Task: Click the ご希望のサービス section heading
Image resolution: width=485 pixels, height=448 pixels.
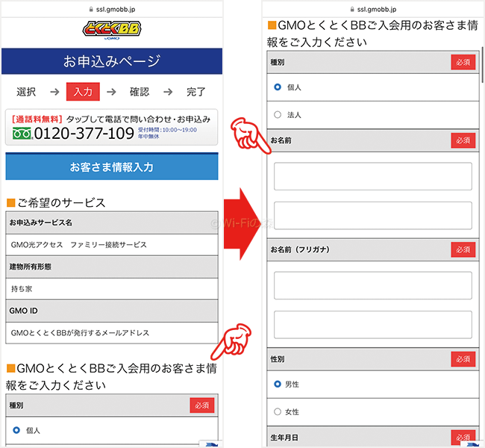Action: (x=56, y=203)
